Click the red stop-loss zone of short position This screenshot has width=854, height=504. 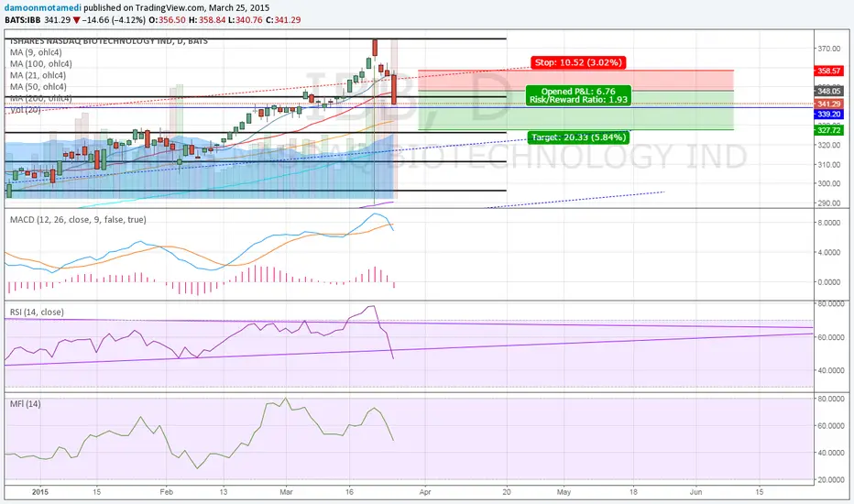(575, 80)
